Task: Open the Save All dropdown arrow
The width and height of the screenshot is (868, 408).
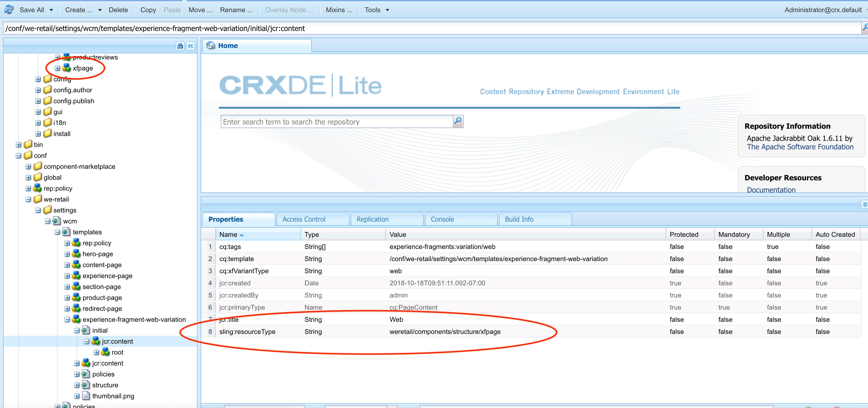Action: (51, 10)
